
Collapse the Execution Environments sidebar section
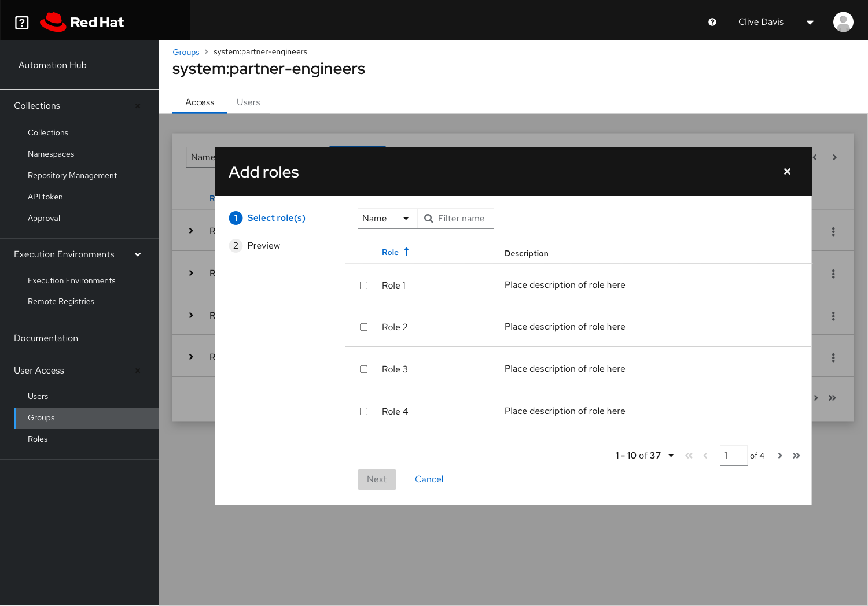pos(138,254)
